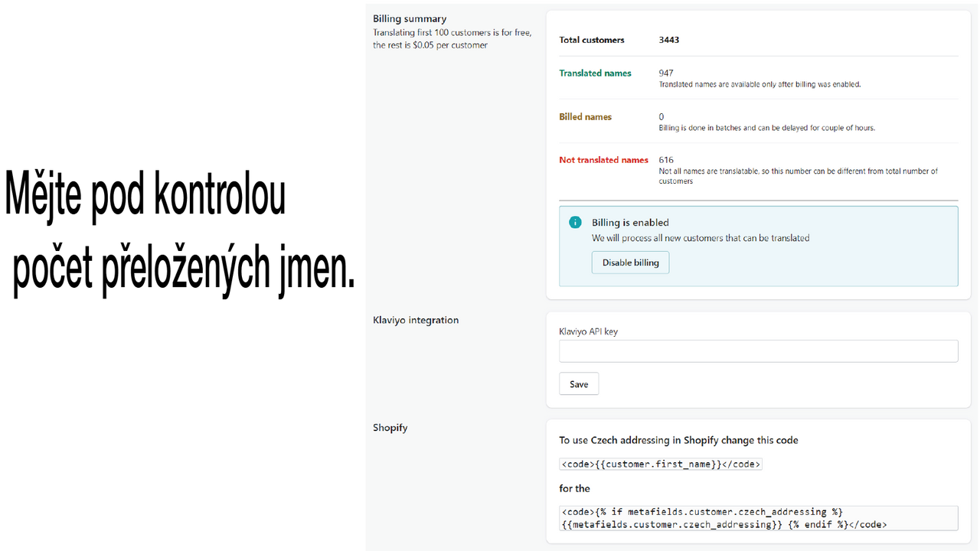
Task: Select the metafields czech_addressing code snippet
Action: tap(759, 518)
